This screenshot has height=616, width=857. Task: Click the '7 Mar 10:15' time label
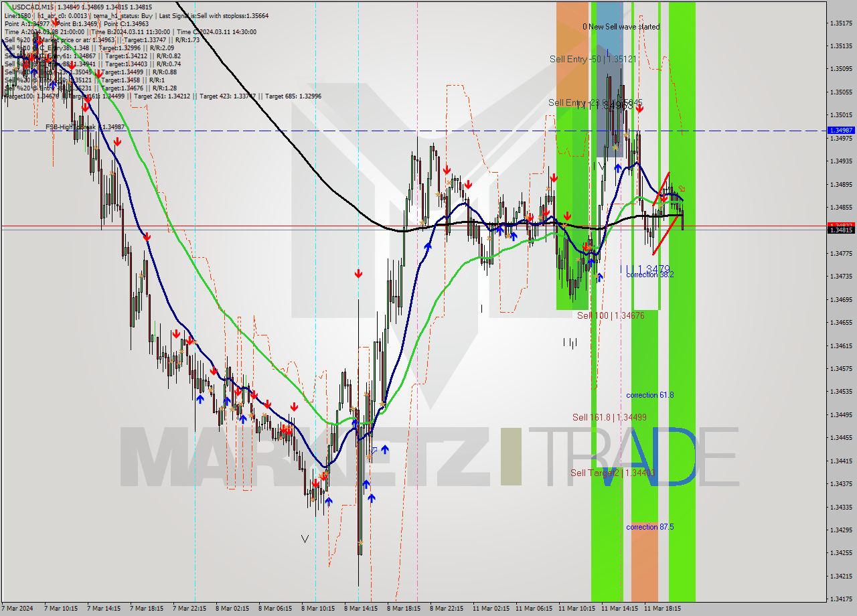pyautogui.click(x=62, y=609)
